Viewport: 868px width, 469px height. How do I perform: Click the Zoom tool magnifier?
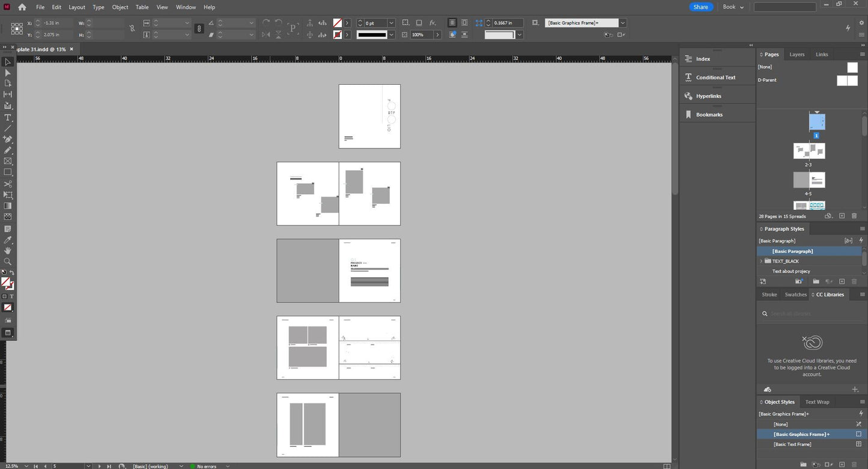pos(8,262)
